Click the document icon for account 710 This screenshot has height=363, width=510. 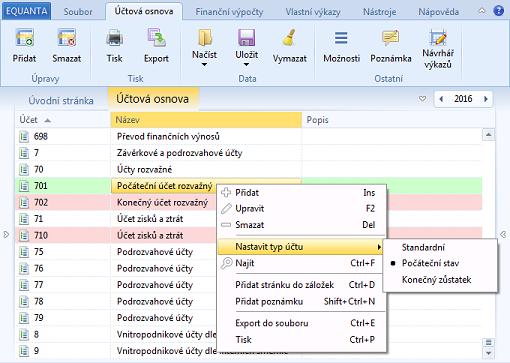click(24, 235)
